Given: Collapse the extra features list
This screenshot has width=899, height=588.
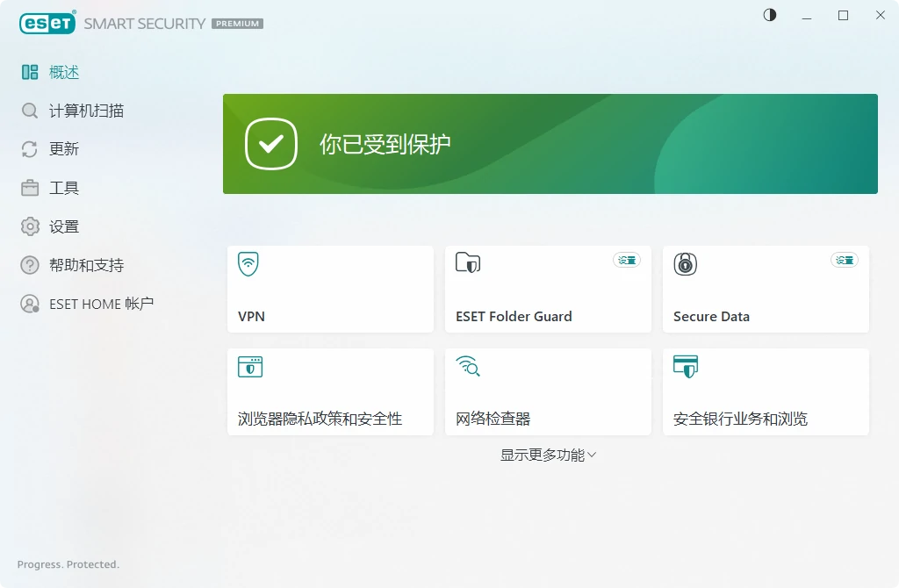Looking at the screenshot, I should click(x=548, y=455).
